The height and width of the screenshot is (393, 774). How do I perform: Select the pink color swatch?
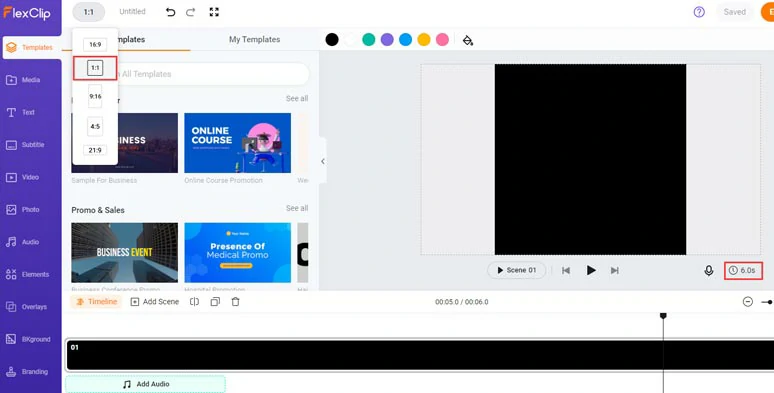(x=443, y=40)
